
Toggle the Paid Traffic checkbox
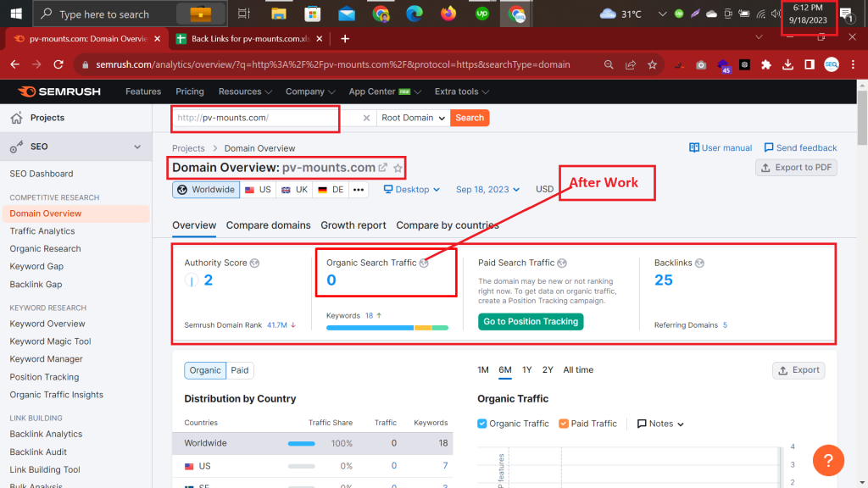click(x=564, y=424)
